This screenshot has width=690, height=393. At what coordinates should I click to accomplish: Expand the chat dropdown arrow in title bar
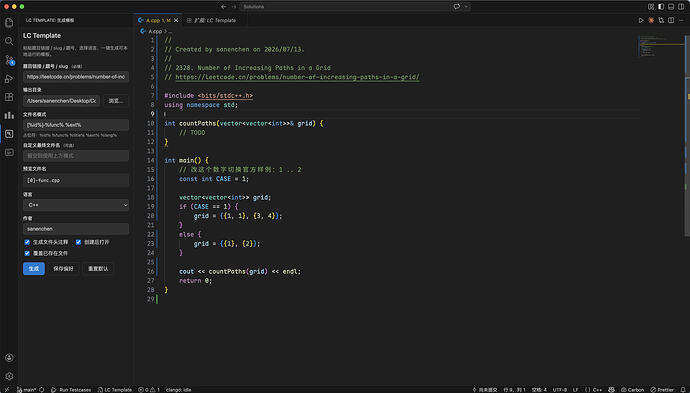(x=466, y=7)
